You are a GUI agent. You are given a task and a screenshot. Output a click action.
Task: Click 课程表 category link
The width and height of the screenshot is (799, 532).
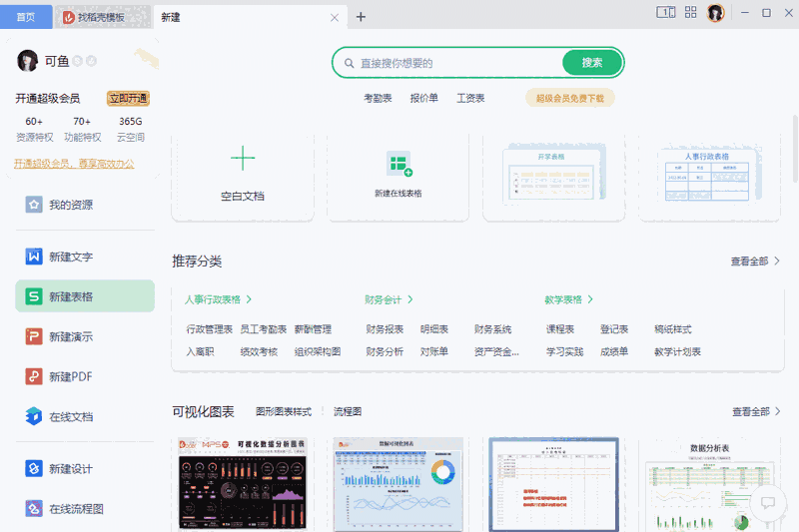point(560,329)
